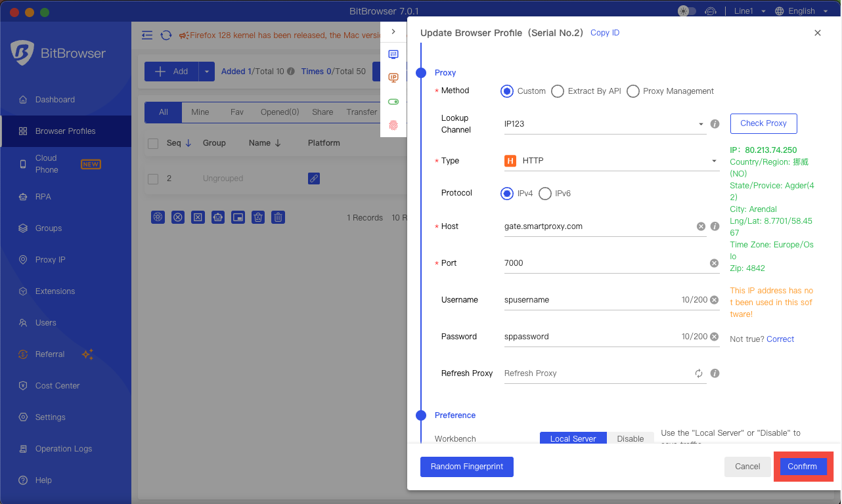
Task: Click the Random Fingerprint button
Action: click(467, 467)
